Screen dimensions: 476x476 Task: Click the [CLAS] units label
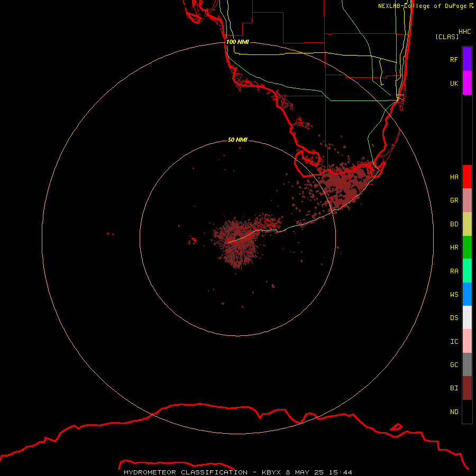point(447,36)
